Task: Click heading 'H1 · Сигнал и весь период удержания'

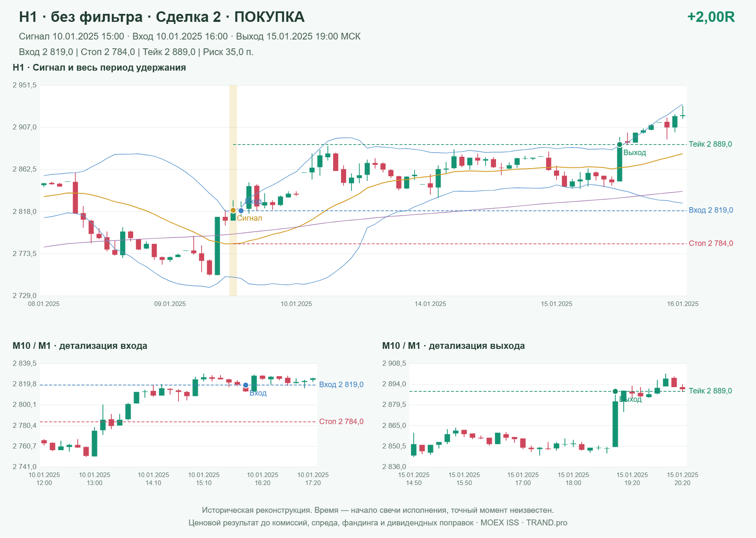Action: point(99,68)
